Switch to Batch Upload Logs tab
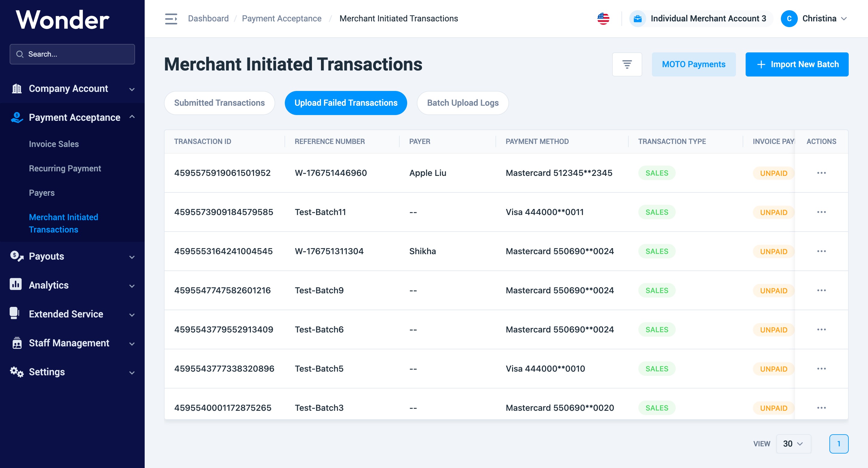This screenshot has width=868, height=468. click(x=463, y=103)
